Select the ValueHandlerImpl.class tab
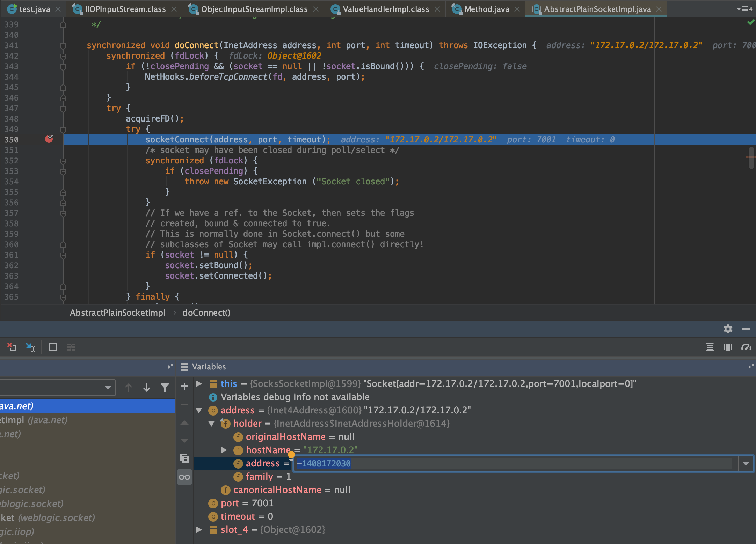The image size is (756, 544). pos(384,9)
